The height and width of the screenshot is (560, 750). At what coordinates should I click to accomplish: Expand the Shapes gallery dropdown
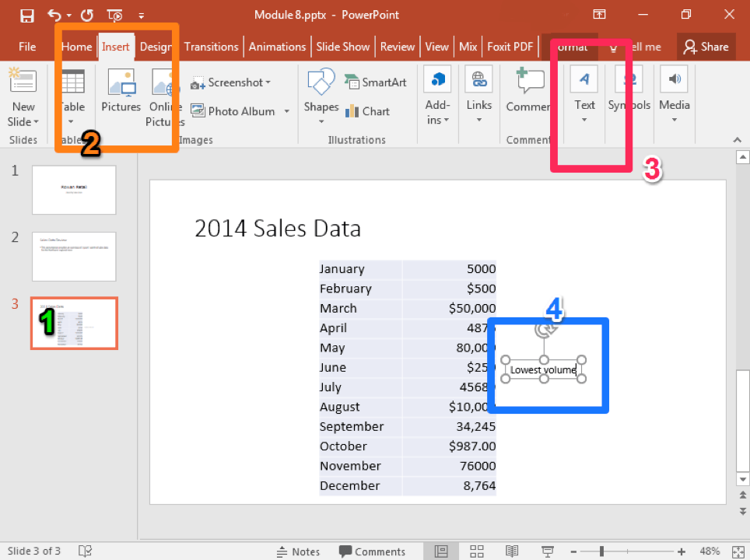[x=321, y=121]
